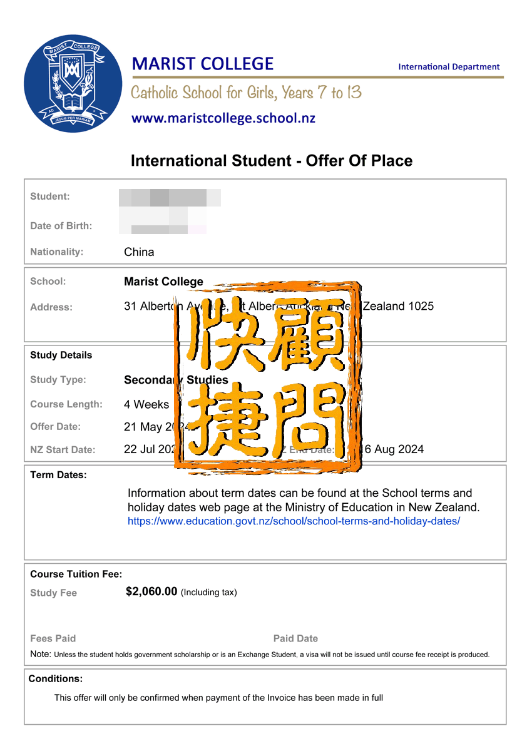This screenshot has height=756, width=532.
Task: Open the www.maristcollege.school.nz website link
Action: point(223,118)
